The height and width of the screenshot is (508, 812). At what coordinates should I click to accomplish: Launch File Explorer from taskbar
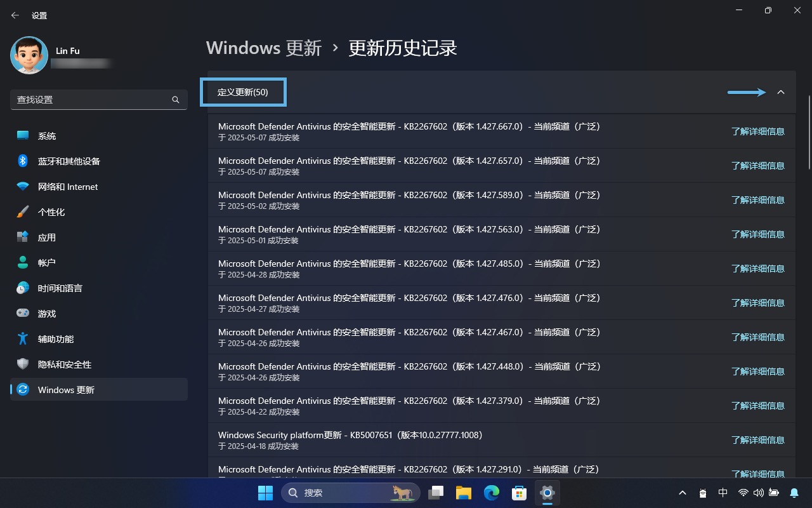tap(463, 493)
